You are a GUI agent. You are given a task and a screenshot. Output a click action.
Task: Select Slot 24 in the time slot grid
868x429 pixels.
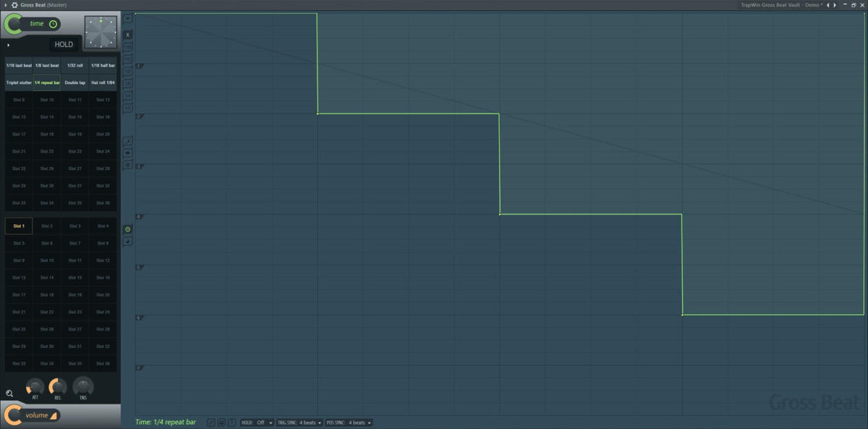pyautogui.click(x=103, y=151)
